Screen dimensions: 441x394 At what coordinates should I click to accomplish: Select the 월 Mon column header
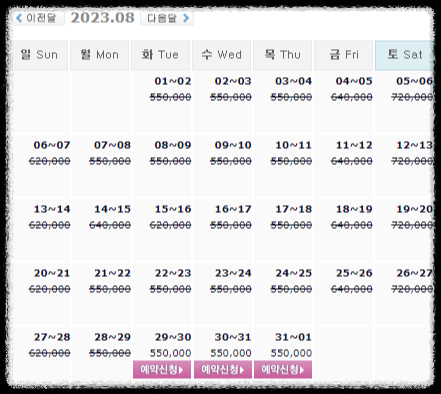click(100, 55)
